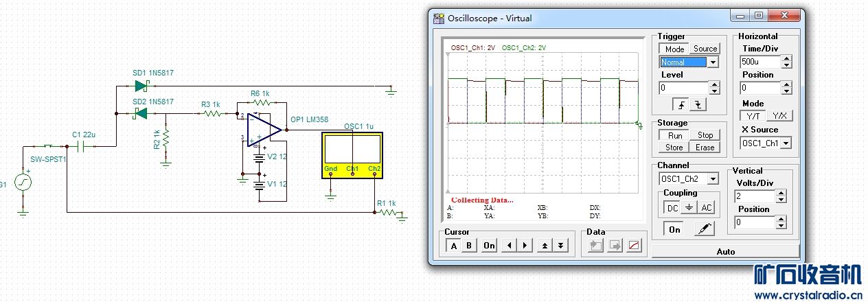
Task: Click the SW-SPST1 switch in schematic
Action: point(49,146)
